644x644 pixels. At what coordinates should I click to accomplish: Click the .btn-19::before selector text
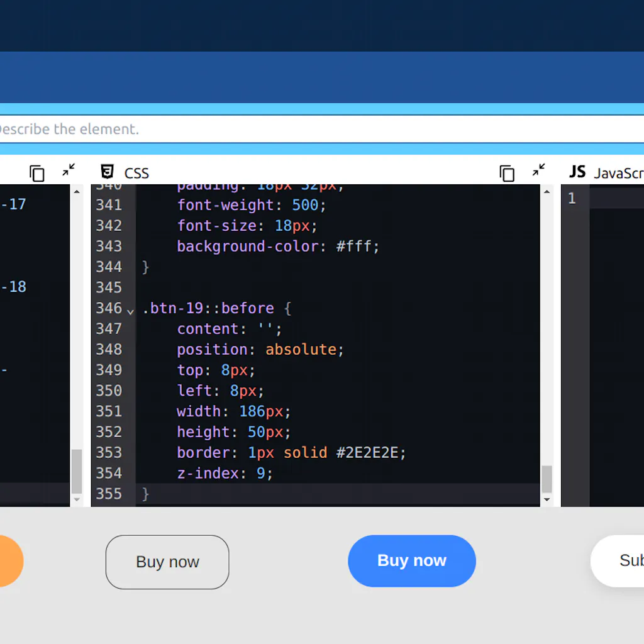(x=208, y=308)
